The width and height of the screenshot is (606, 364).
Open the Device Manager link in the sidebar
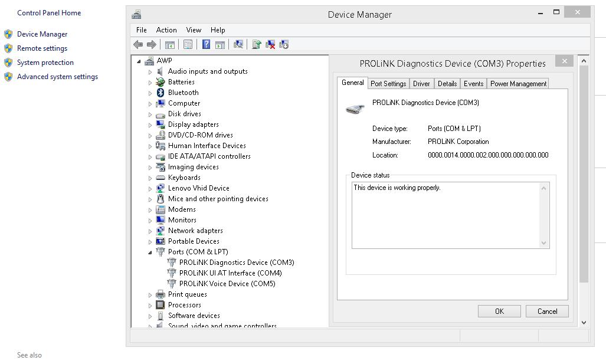[42, 34]
